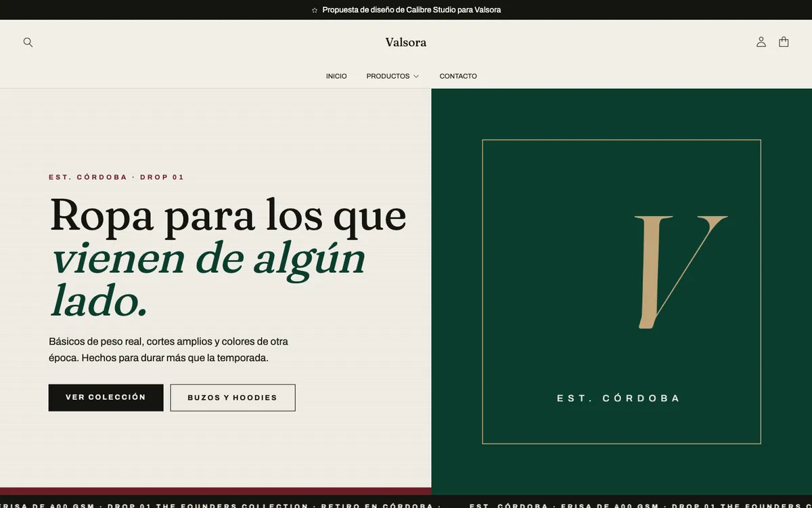The width and height of the screenshot is (812, 508).
Task: Open the Contacto menu item
Action: (x=458, y=77)
